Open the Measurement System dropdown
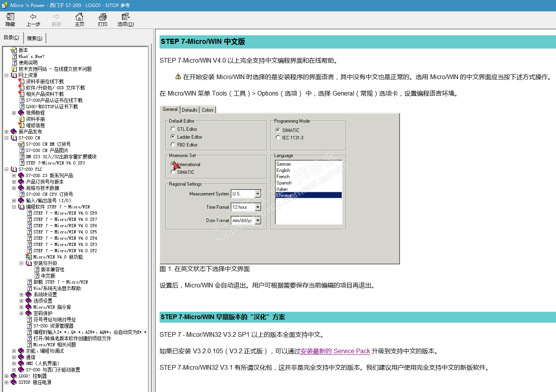This screenshot has height=392, width=556. point(258,194)
